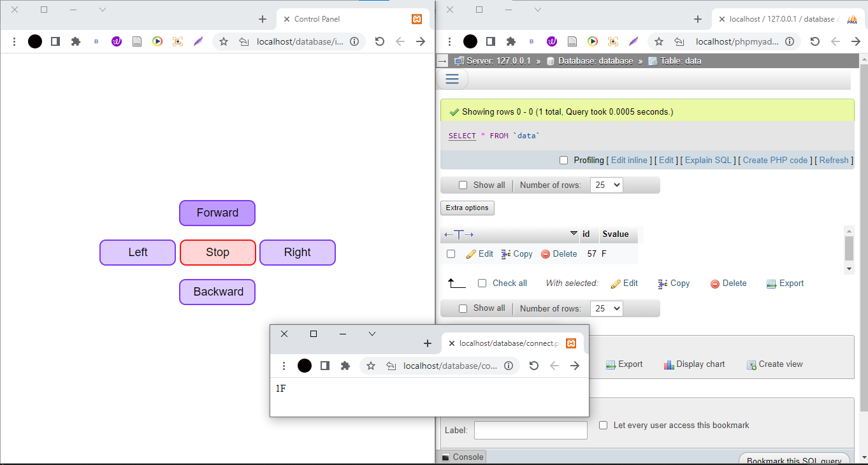This screenshot has width=868, height=465.
Task: Open the lower Number of rows dropdown
Action: [x=606, y=308]
